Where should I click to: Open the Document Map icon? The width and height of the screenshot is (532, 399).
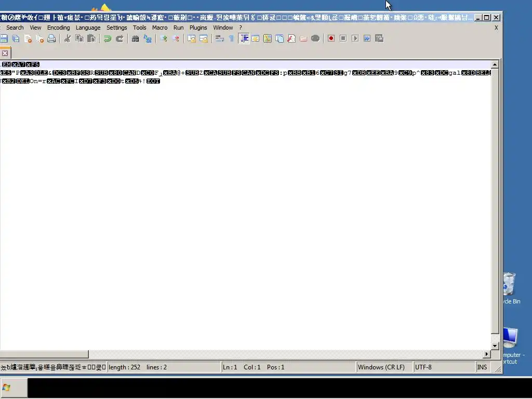click(268, 38)
